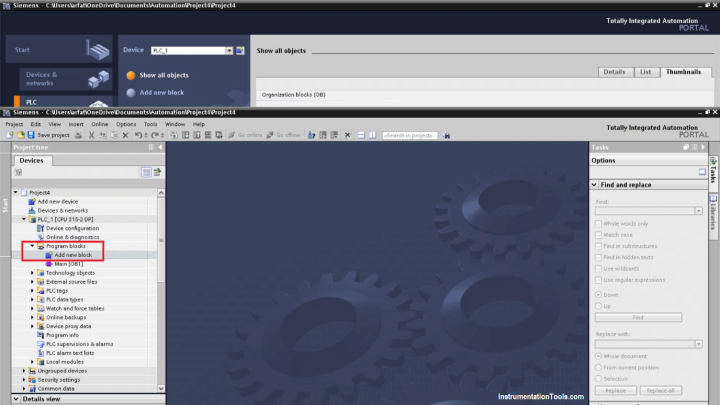Expand the Technology objects folder
720x405 pixels.
click(32, 273)
